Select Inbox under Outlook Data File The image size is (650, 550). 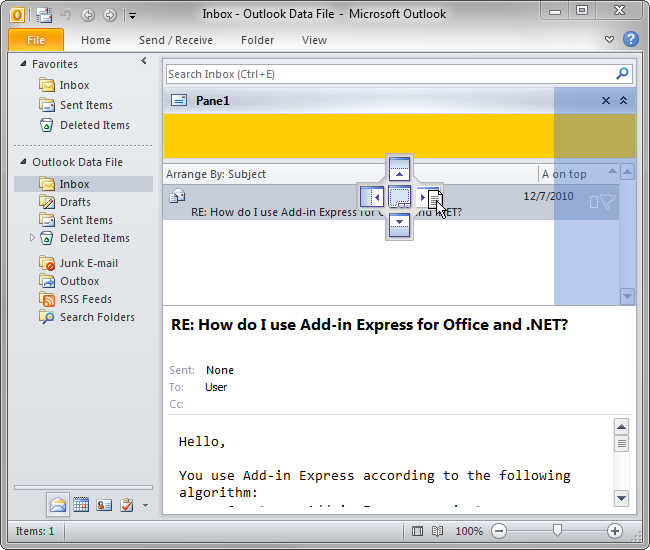click(x=83, y=184)
